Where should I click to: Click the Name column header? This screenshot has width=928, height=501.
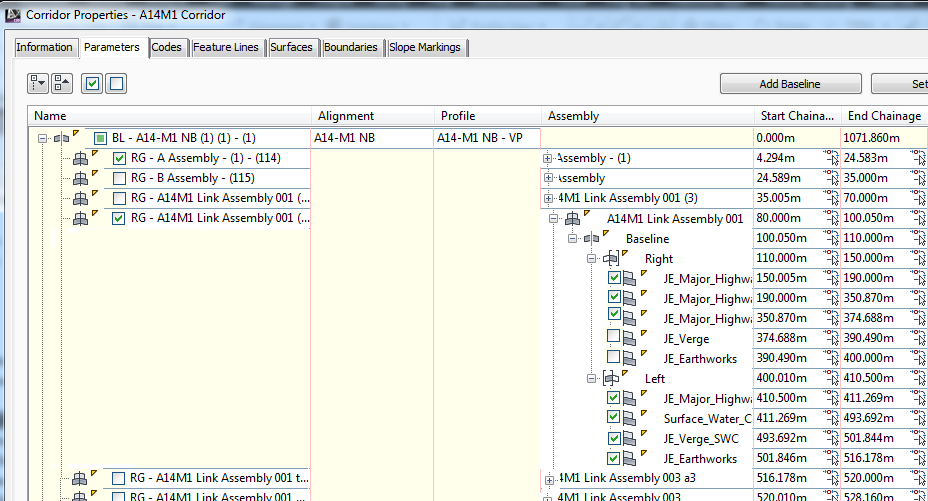[x=170, y=116]
